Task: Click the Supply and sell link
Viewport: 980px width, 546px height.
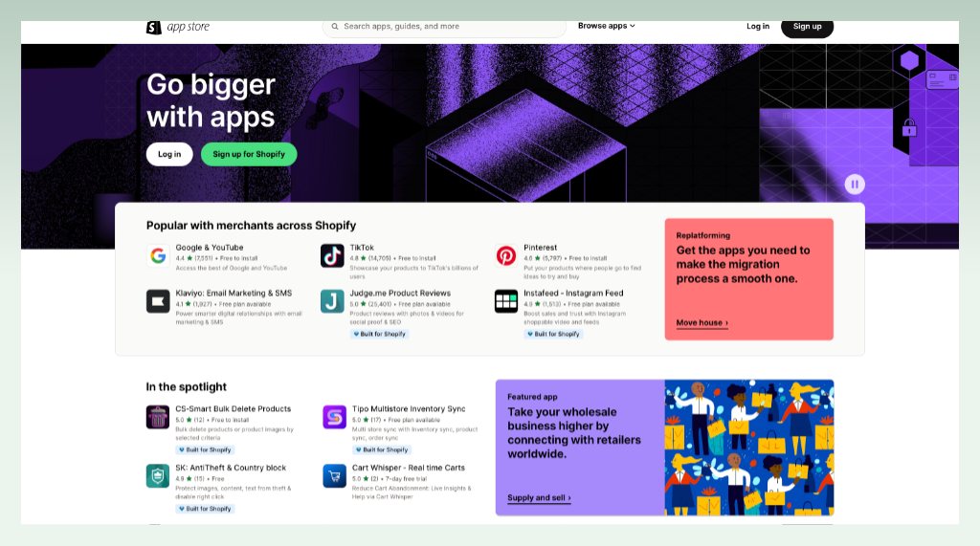Action: click(x=539, y=498)
